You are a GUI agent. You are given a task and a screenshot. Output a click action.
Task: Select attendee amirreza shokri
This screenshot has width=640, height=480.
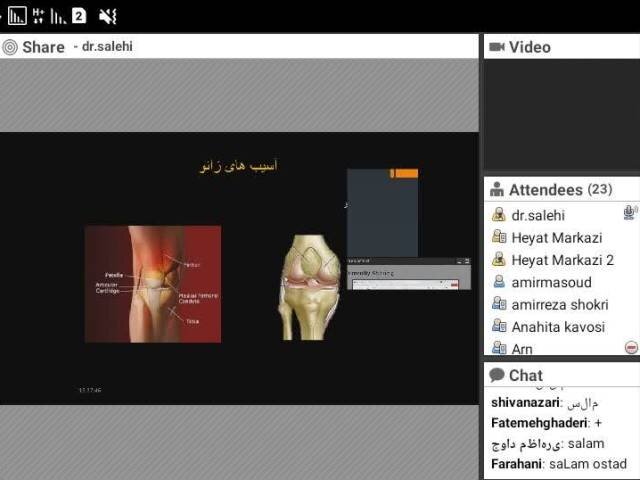coord(560,304)
